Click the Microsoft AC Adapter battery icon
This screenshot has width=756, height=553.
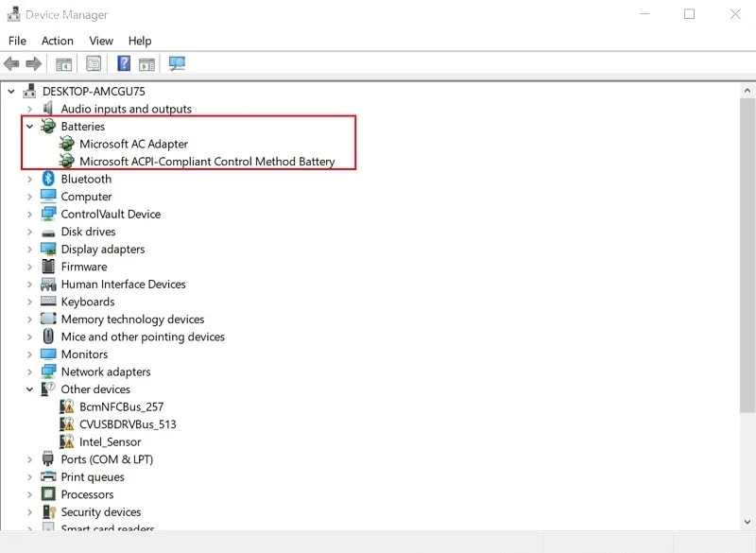tap(67, 145)
